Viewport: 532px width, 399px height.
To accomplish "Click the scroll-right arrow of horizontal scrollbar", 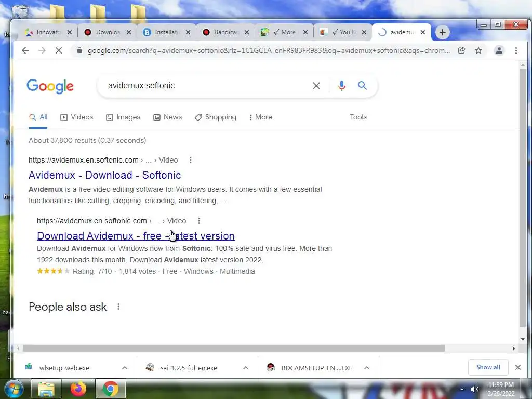I will (x=514, y=349).
